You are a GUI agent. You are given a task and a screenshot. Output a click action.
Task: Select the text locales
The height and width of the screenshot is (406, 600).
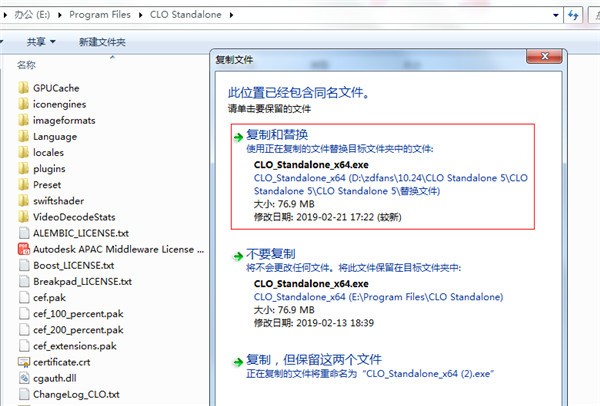48,152
